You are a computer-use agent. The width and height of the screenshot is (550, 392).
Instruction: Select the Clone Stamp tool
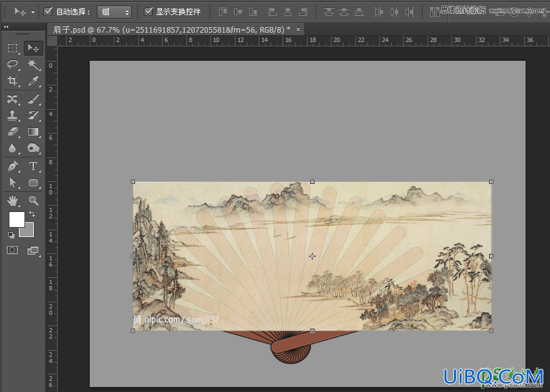click(x=13, y=115)
